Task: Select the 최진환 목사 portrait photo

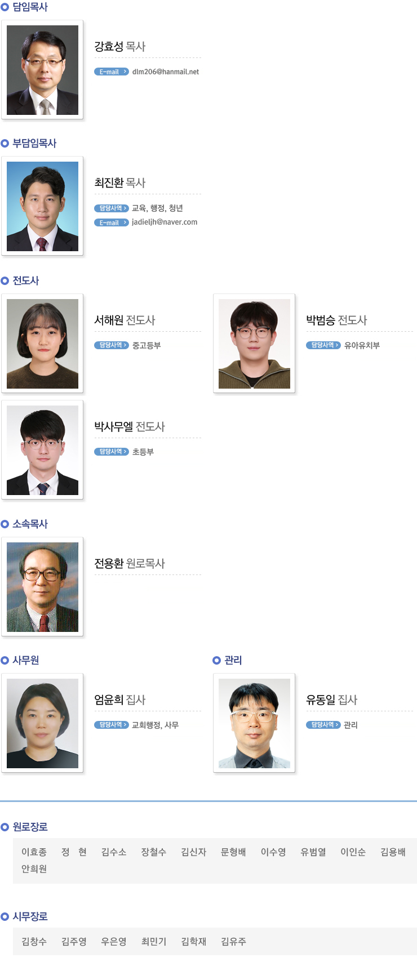Action: pyautogui.click(x=42, y=206)
